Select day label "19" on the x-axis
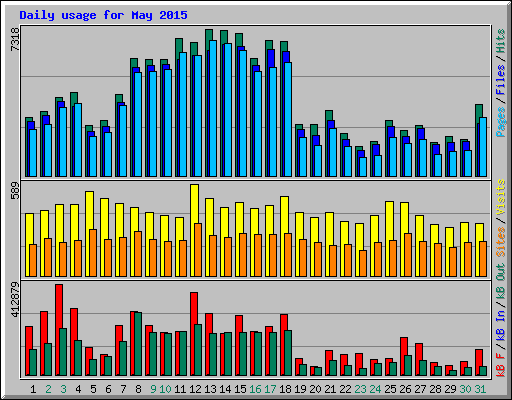Image resolution: width=512 pixels, height=400 pixels. coord(300,389)
